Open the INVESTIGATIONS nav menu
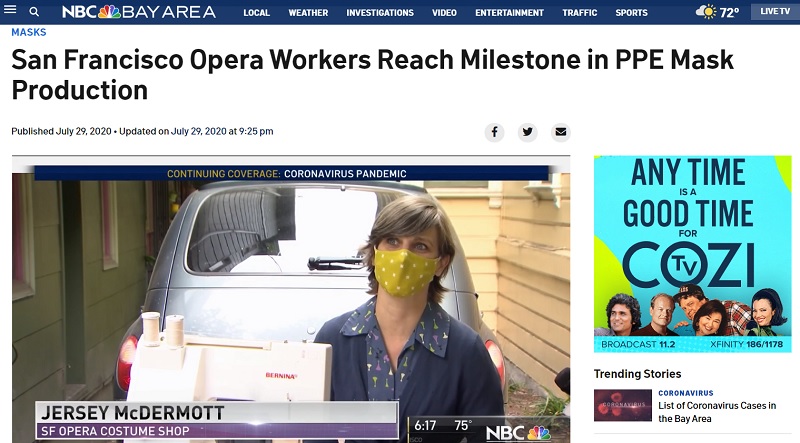800x443 pixels. point(380,13)
